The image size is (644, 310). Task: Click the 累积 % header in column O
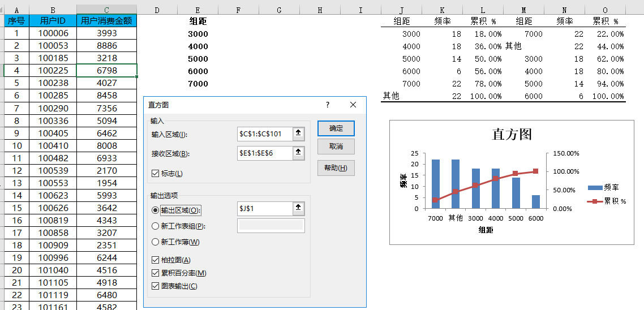point(606,21)
